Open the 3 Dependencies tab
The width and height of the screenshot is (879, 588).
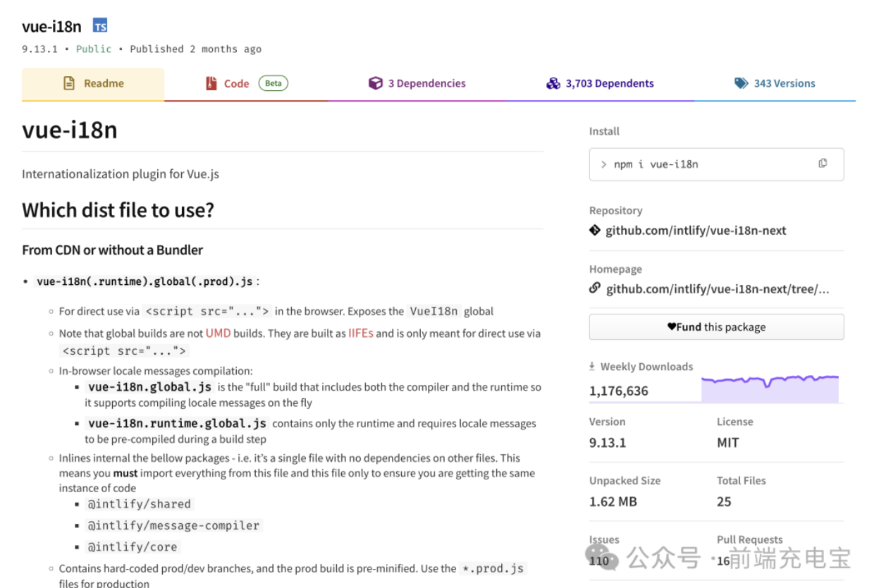point(417,84)
